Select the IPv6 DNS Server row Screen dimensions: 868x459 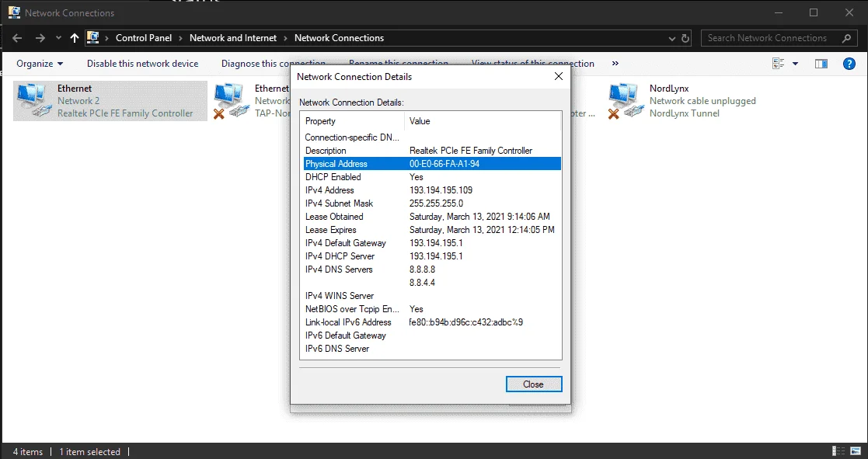432,349
